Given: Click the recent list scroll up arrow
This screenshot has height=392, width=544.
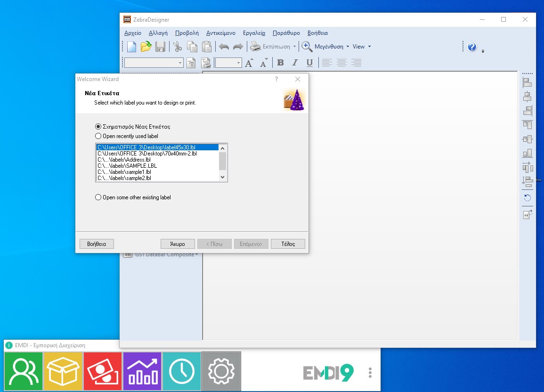Looking at the screenshot, I should [223, 148].
